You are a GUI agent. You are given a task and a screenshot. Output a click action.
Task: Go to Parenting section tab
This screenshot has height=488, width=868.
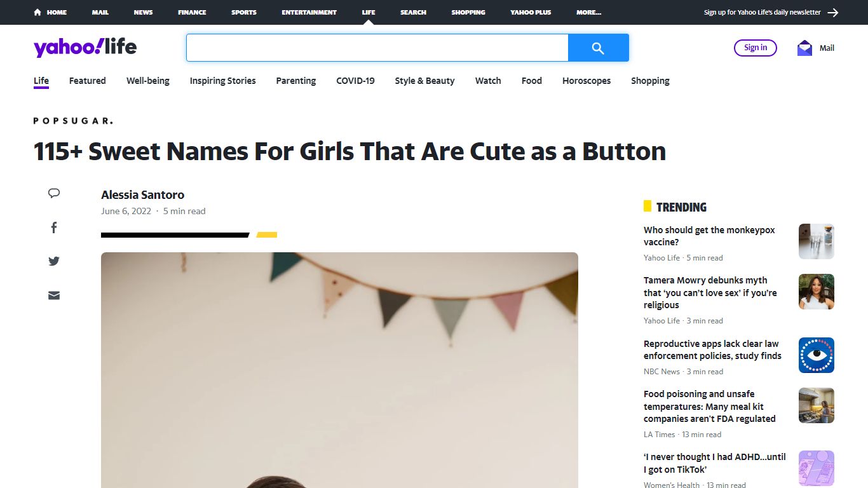pos(296,81)
